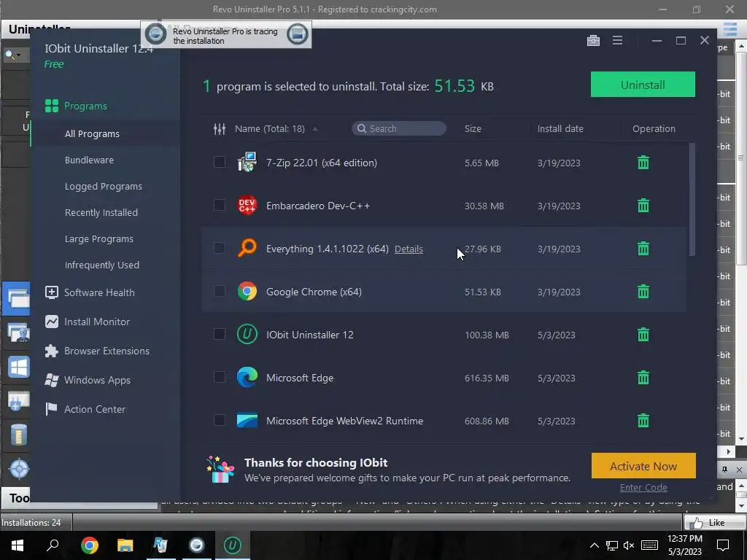This screenshot has height=560, width=747.
Task: Click the Microsoft Edge row trash icon
Action: click(x=643, y=378)
